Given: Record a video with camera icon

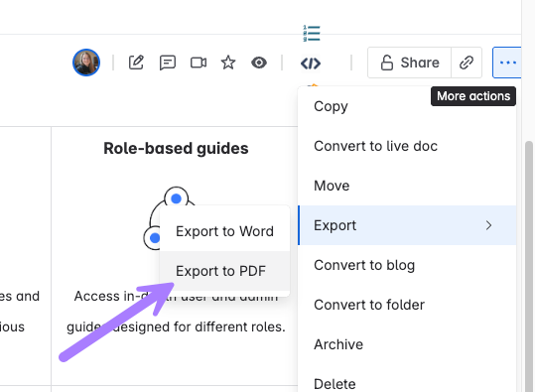Looking at the screenshot, I should (199, 63).
